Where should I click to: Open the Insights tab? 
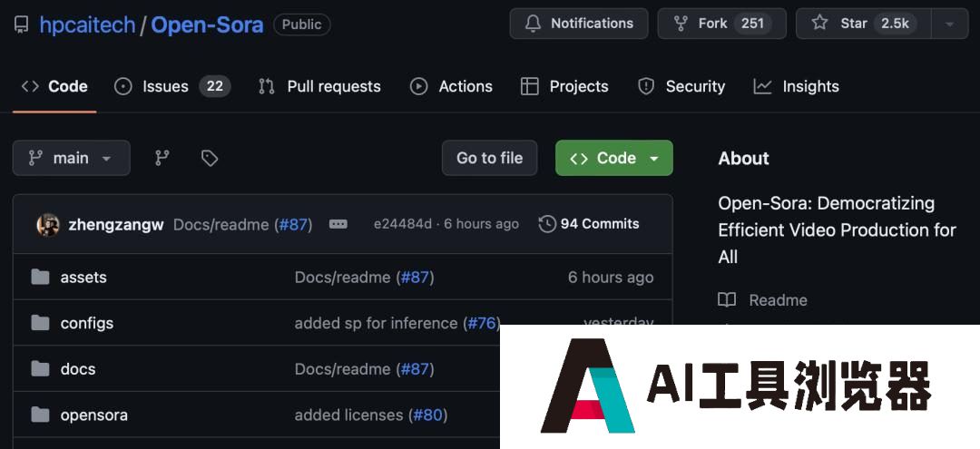797,86
